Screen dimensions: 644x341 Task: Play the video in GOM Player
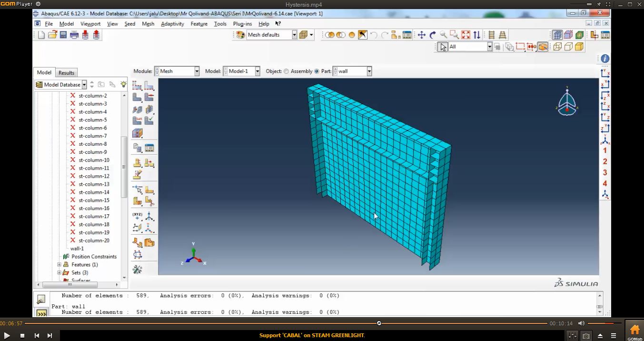pyautogui.click(x=7, y=336)
